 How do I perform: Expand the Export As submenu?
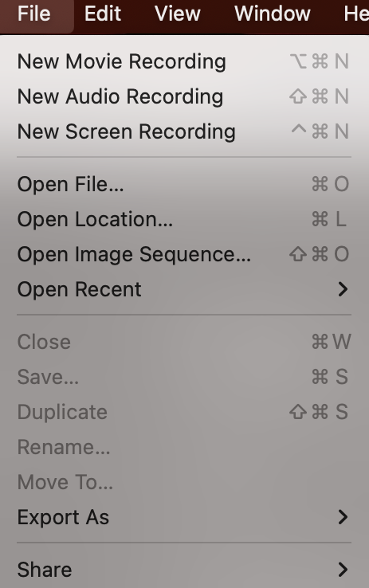[x=184, y=517]
